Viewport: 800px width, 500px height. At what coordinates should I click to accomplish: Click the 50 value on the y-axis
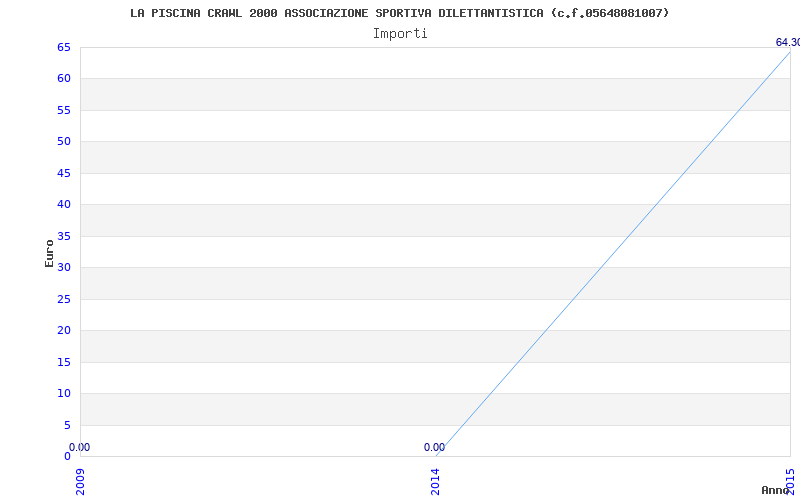(64, 141)
